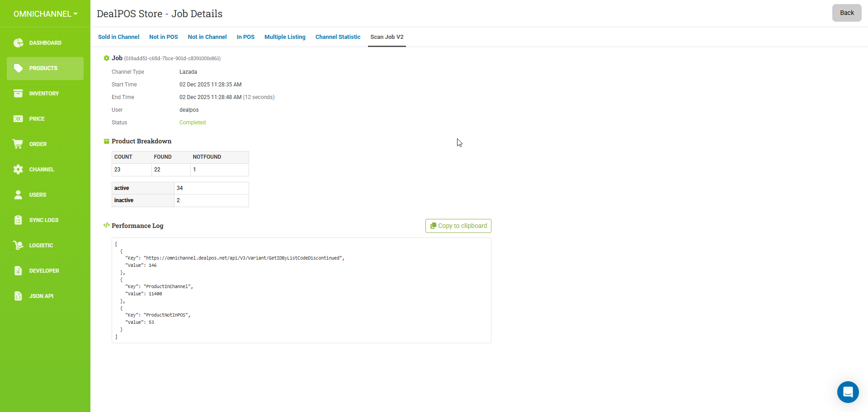Switch to the Sold in Channel tab

(118, 37)
